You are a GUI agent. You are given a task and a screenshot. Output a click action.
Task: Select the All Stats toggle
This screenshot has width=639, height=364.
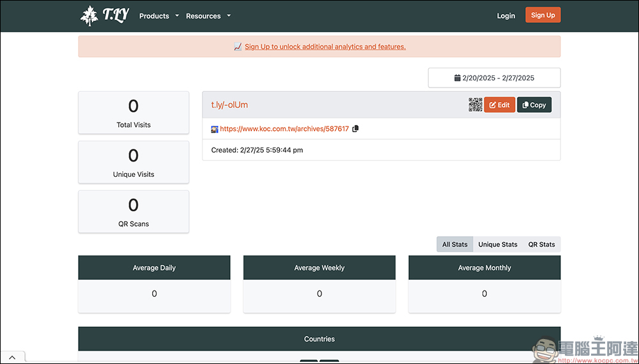(455, 245)
